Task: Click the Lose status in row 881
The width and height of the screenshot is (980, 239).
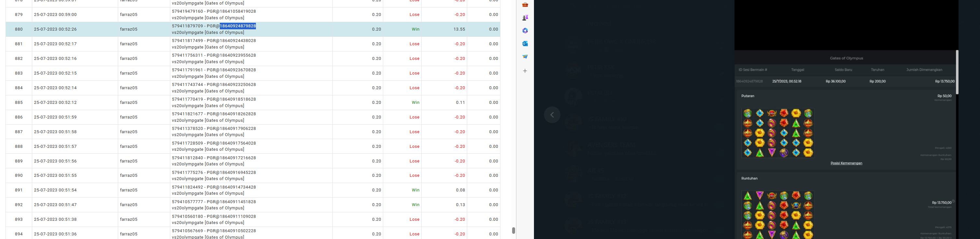Action: 414,44
